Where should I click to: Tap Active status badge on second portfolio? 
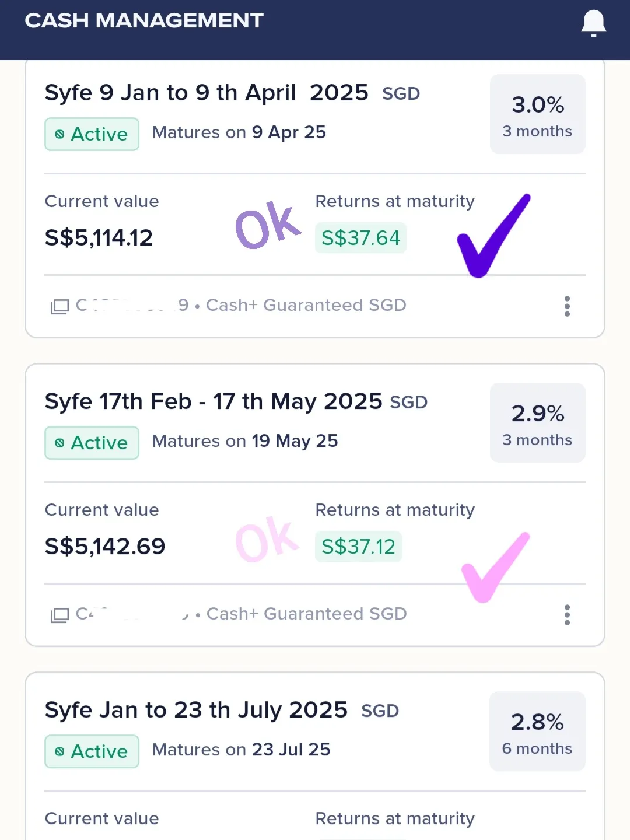pos(92,443)
